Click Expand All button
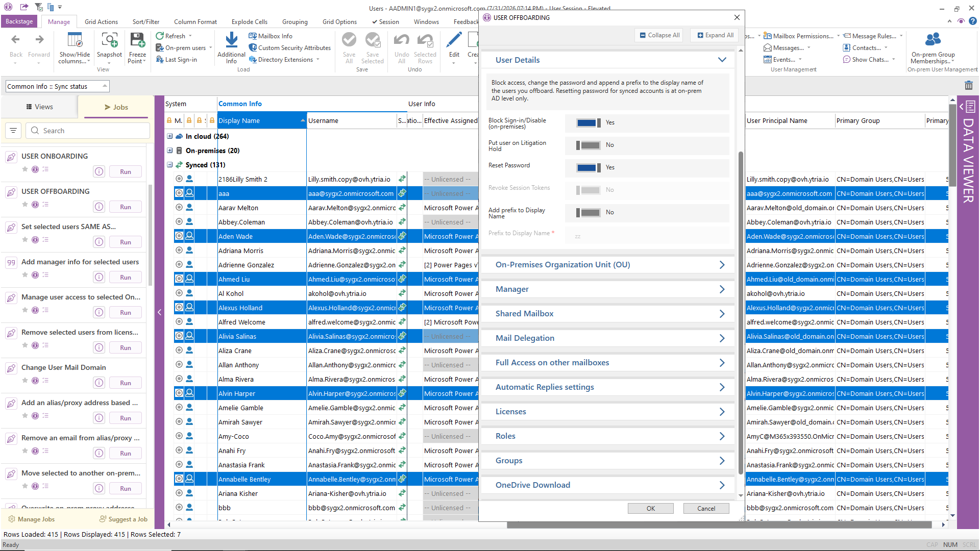This screenshot has height=551, width=980. tap(716, 35)
